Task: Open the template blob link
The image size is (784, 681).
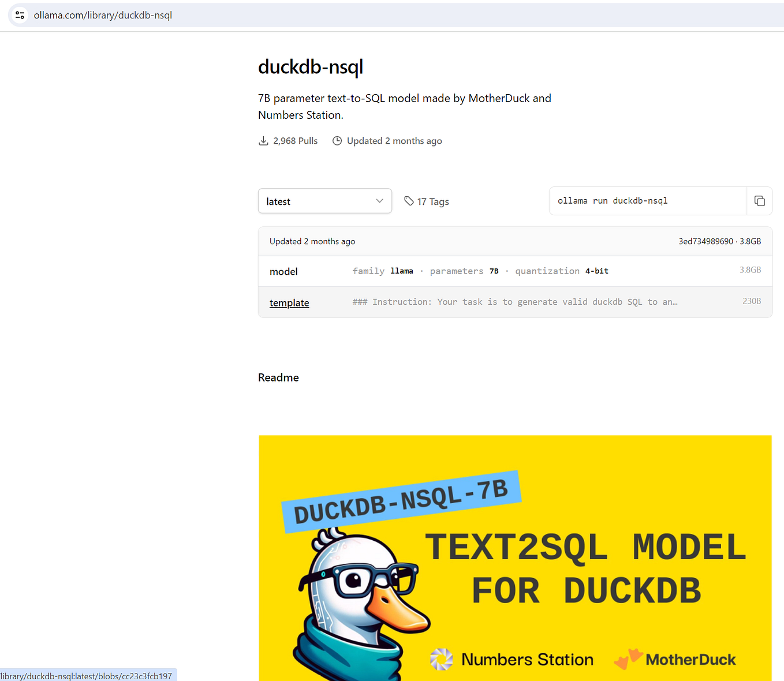Action: pyautogui.click(x=289, y=302)
